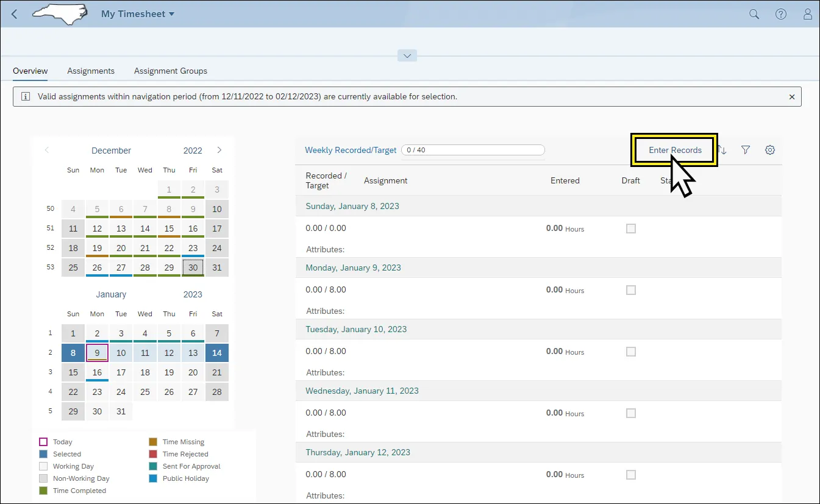Click the Weekly Recorded/Target progress bar
Viewport: 820px width, 504px height.
click(x=472, y=150)
